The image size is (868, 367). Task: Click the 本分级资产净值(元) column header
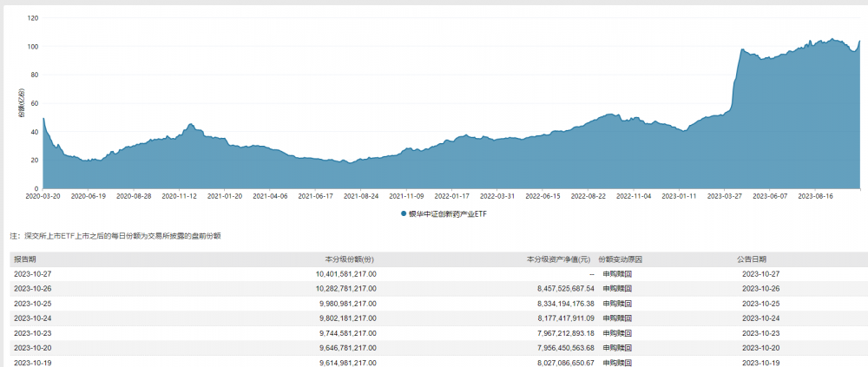pyautogui.click(x=560, y=259)
